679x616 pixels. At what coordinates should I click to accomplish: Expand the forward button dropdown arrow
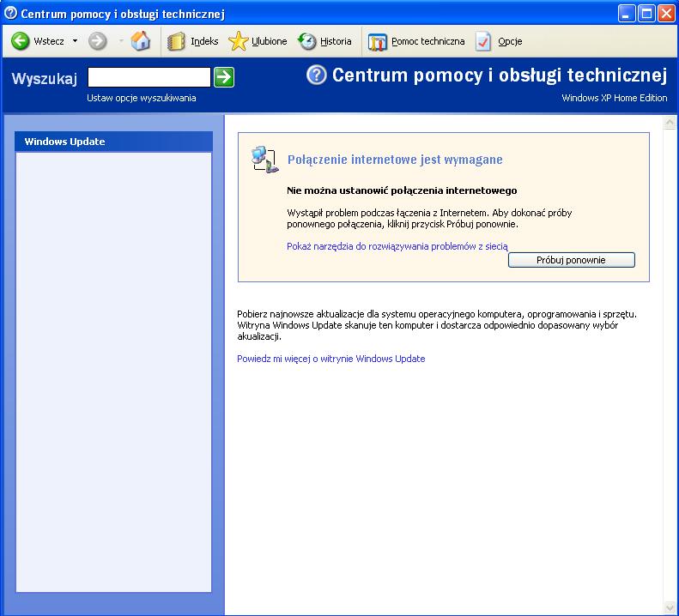(x=121, y=41)
